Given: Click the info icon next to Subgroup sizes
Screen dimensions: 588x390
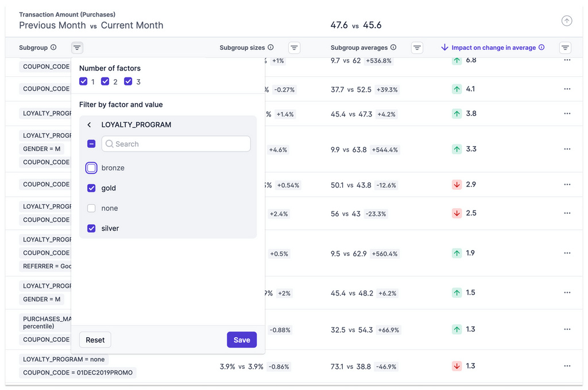Looking at the screenshot, I should 270,48.
